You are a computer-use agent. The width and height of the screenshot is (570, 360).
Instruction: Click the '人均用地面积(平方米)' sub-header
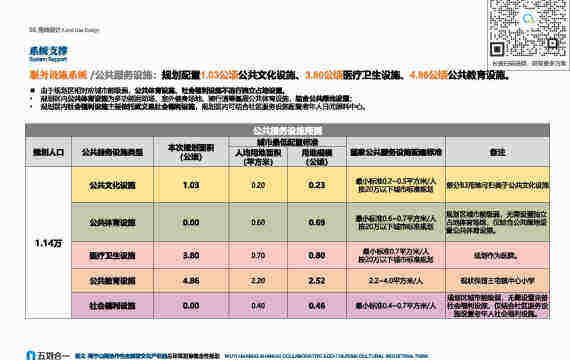[x=258, y=157]
